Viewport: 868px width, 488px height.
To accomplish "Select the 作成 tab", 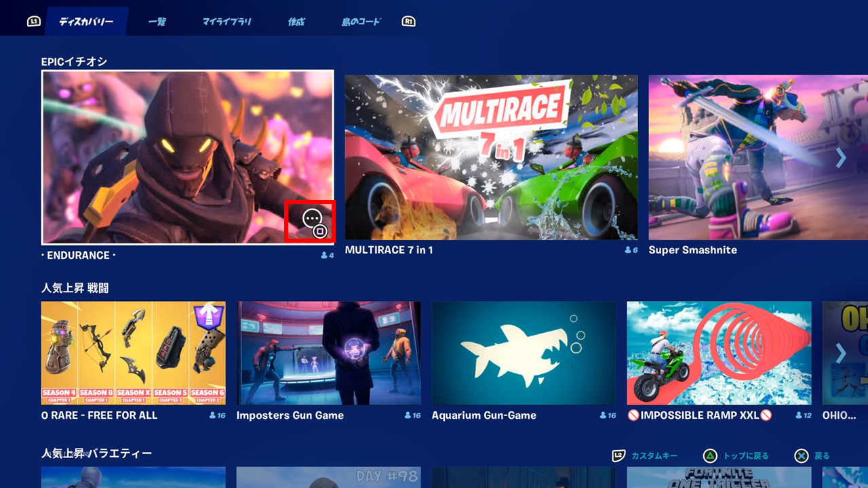I will pyautogui.click(x=296, y=22).
